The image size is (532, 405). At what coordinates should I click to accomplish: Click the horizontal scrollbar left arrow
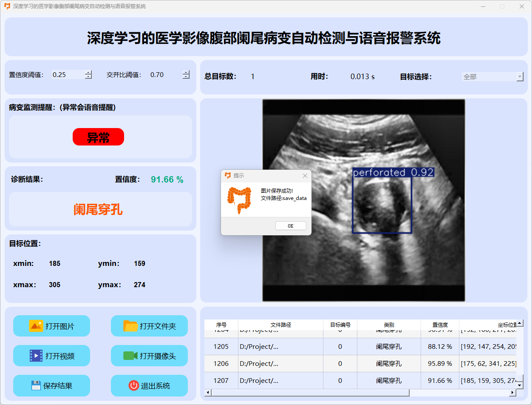[208, 393]
